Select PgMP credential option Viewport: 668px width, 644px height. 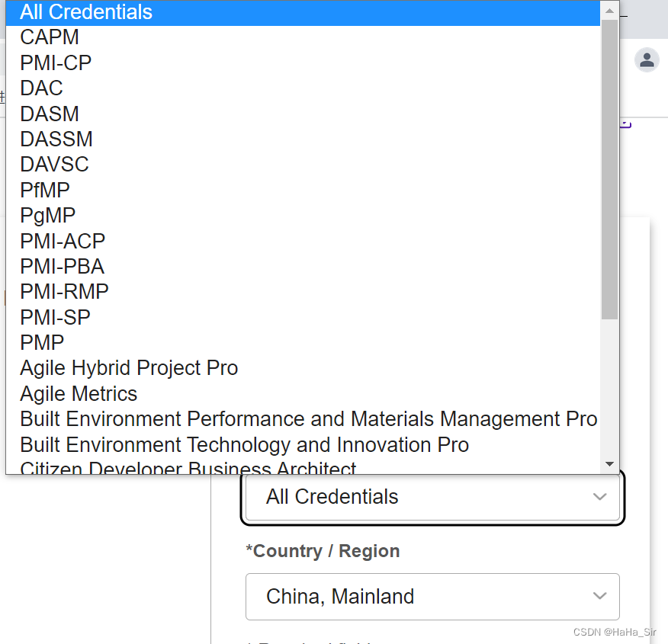click(303, 216)
